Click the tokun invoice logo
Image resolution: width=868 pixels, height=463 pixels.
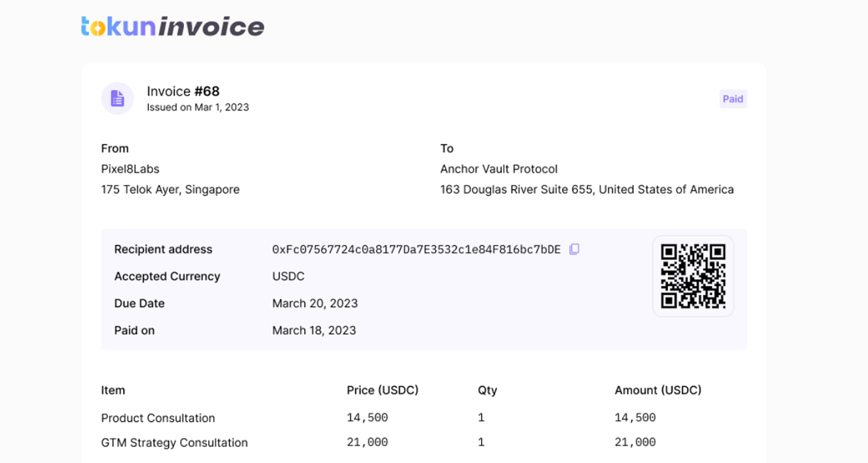coord(173,26)
